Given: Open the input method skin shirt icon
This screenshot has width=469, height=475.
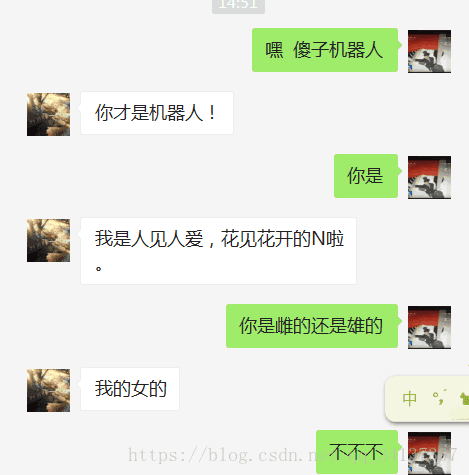Looking at the screenshot, I should point(464,398).
